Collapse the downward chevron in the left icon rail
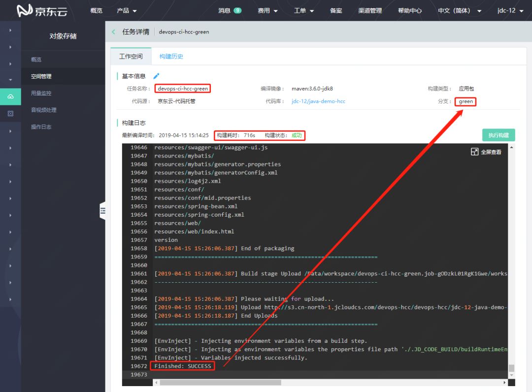The height and width of the screenshot is (392, 532). [10, 80]
